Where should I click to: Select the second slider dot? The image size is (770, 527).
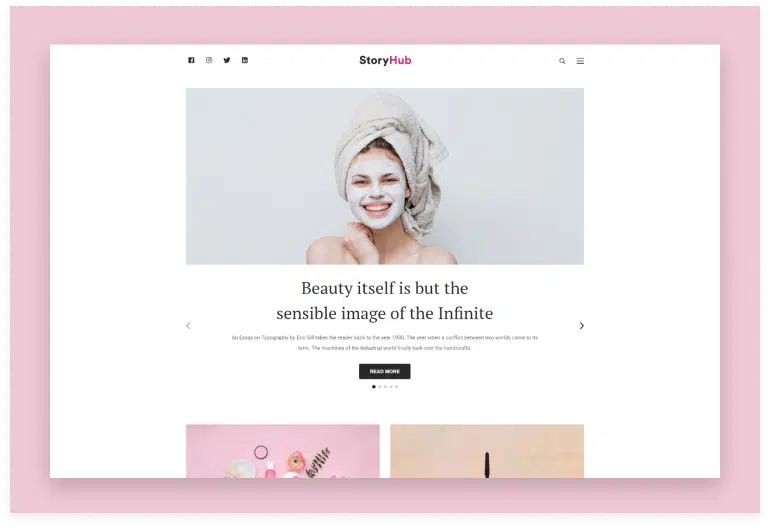pyautogui.click(x=380, y=387)
